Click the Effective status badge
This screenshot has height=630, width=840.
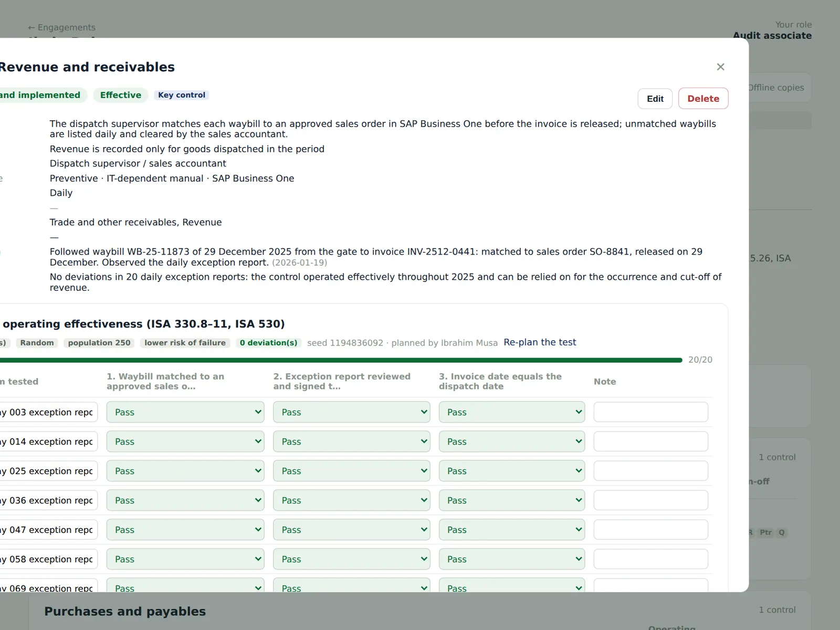(x=121, y=95)
